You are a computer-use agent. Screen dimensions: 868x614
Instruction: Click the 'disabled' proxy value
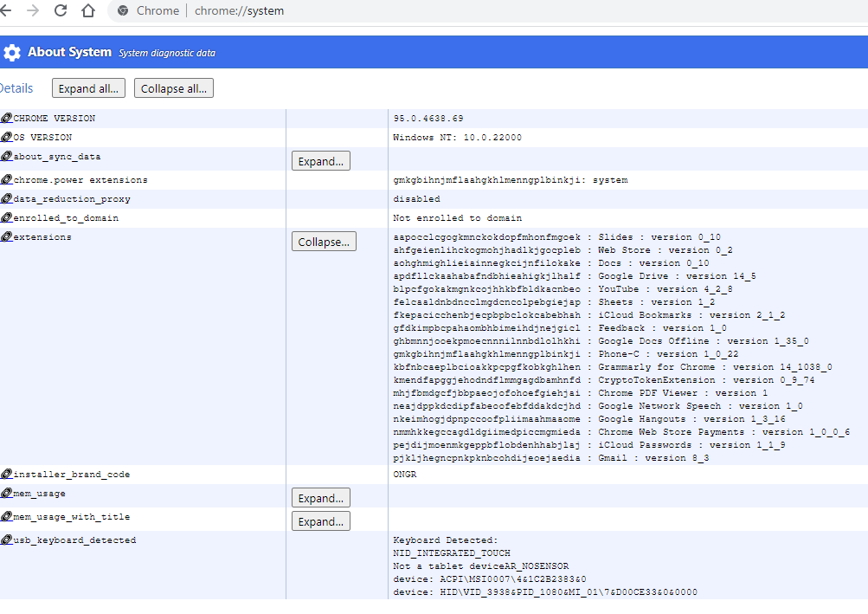tap(417, 198)
